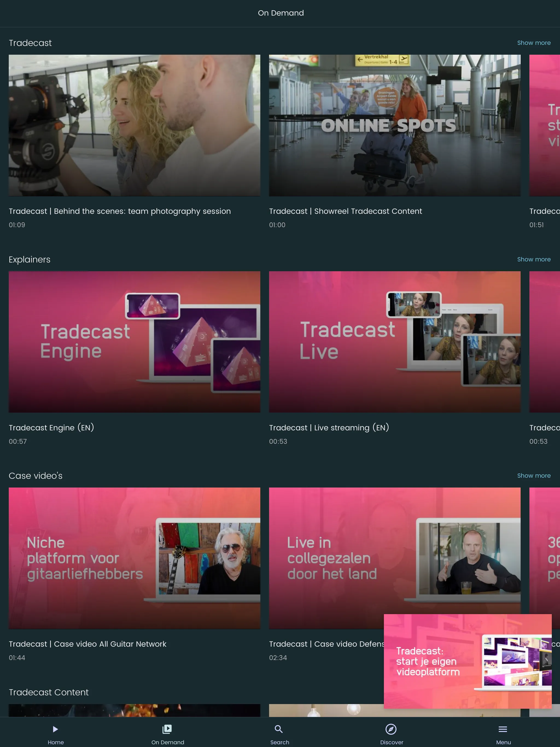Open the hamburger Menu icon
This screenshot has height=747, width=560.
(503, 729)
